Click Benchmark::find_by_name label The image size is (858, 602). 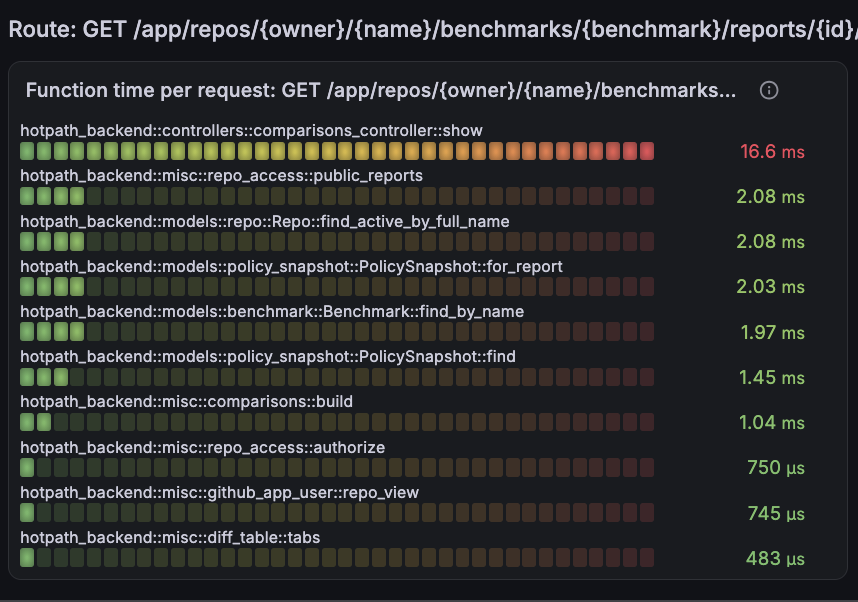tap(272, 311)
